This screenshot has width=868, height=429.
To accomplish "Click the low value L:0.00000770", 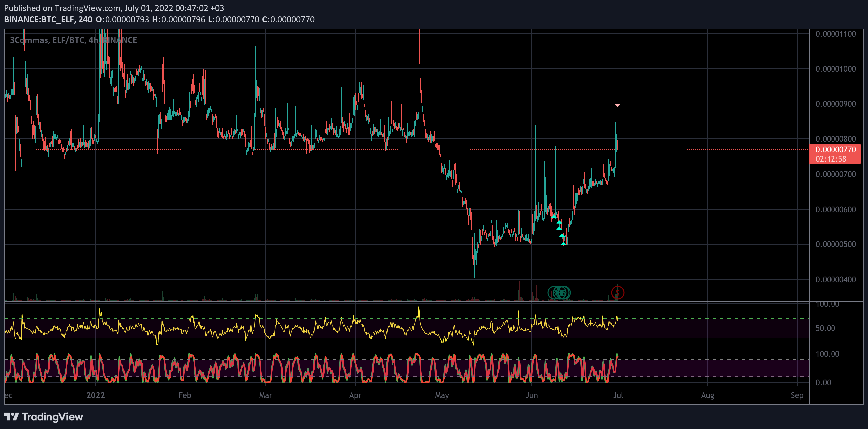I will coord(234,19).
